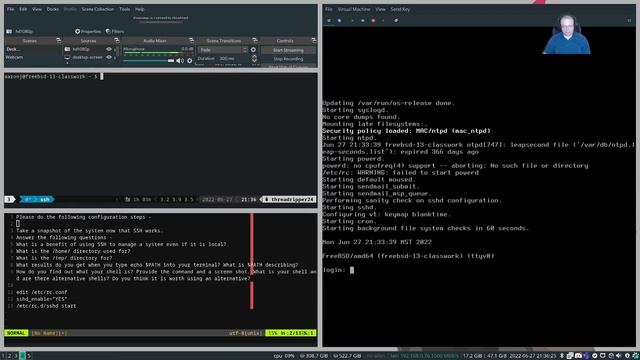Viewport: 640px width, 360px height.
Task: Open source Filters in OBS
Action: pyautogui.click(x=115, y=31)
